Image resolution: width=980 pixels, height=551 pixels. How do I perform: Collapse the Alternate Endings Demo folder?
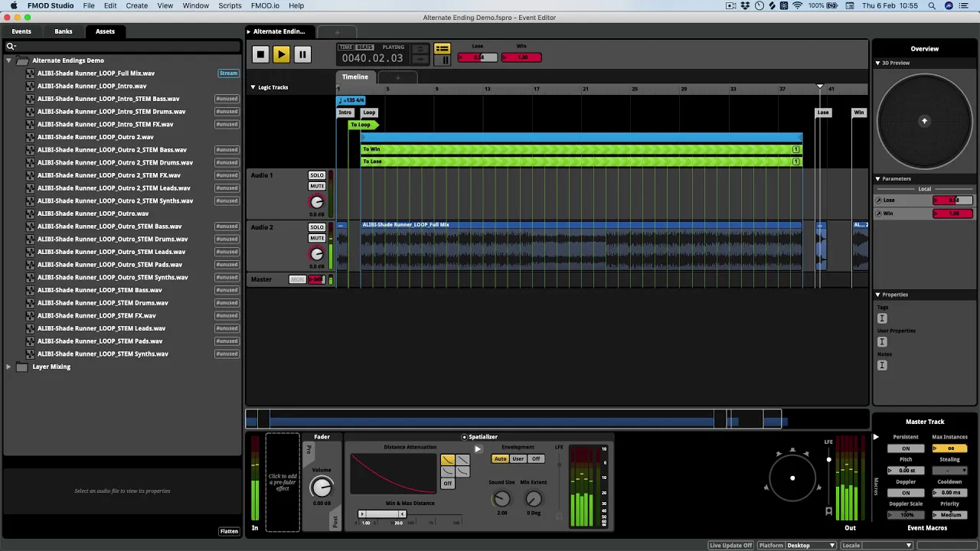(8, 60)
